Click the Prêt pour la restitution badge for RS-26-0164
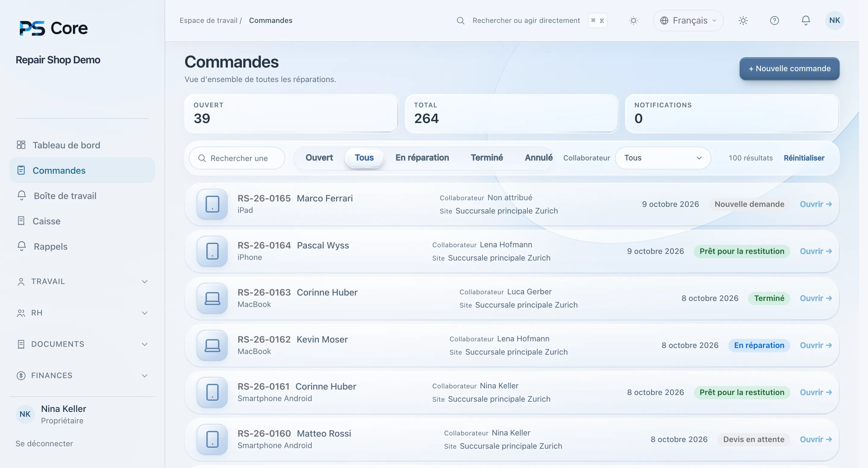868x468 pixels. [742, 251]
